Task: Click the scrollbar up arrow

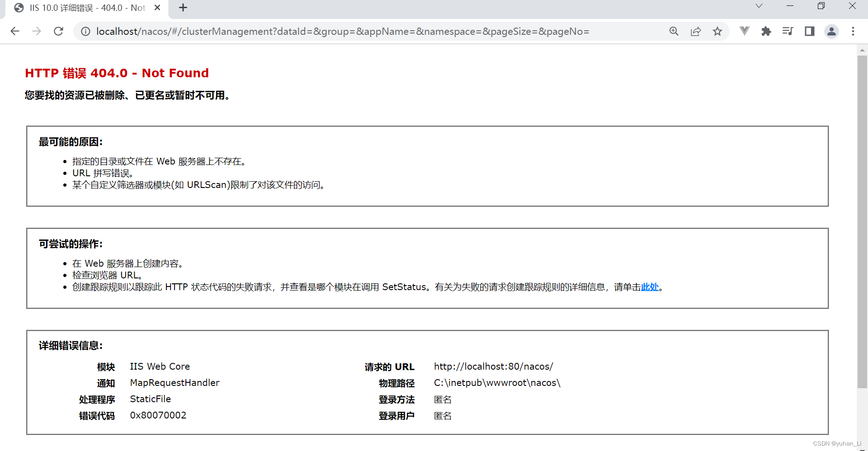Action: pyautogui.click(x=862, y=50)
